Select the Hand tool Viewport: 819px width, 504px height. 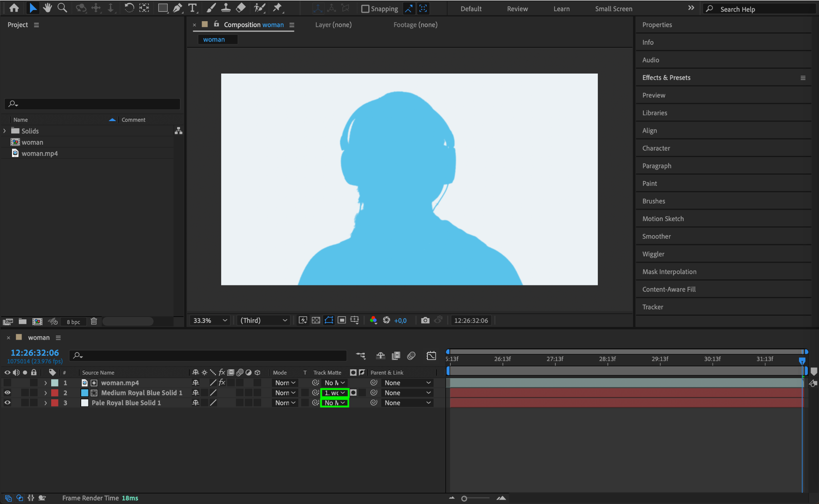pos(48,8)
